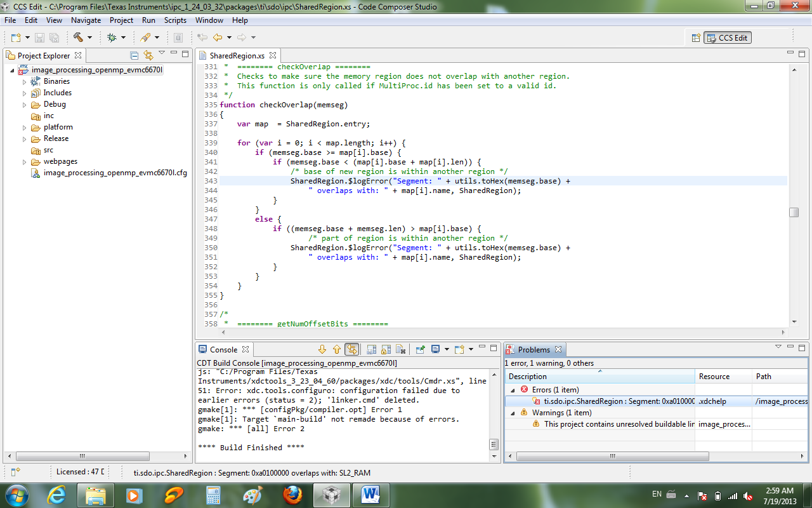Collapse the Warnings (1 item) group

pos(513,413)
